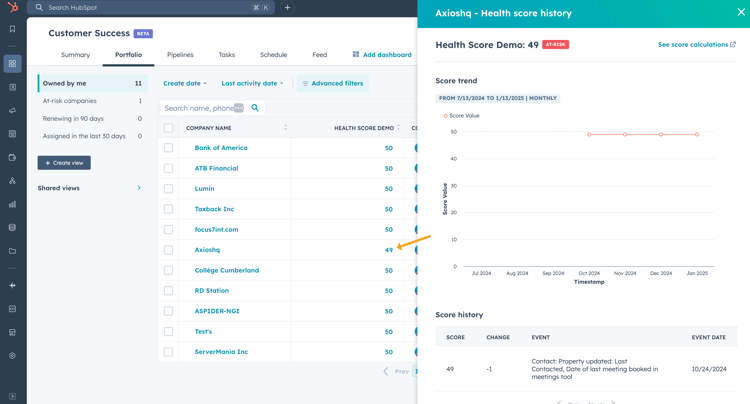Select the ATB Financial row checkbox
The height and width of the screenshot is (404, 750).
point(168,168)
